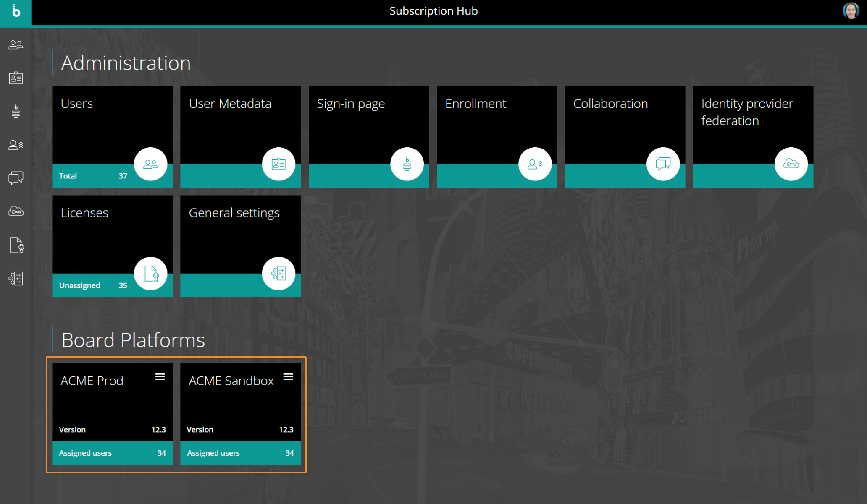This screenshot has height=504, width=867.
Task: Click the Total 37 users count
Action: coord(93,176)
